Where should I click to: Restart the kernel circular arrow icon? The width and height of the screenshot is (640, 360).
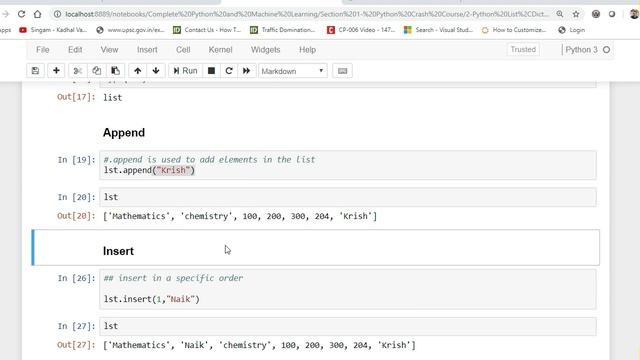click(x=229, y=71)
